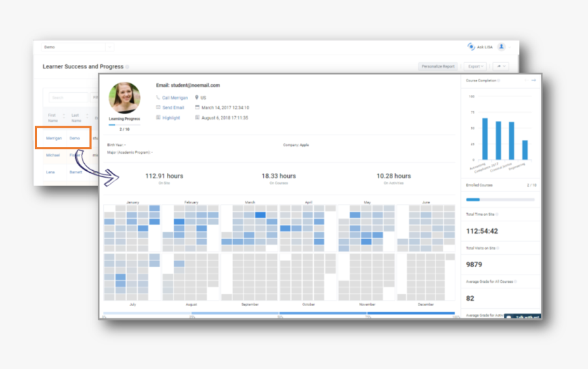Click the Search input field
The image size is (588, 369).
click(68, 98)
